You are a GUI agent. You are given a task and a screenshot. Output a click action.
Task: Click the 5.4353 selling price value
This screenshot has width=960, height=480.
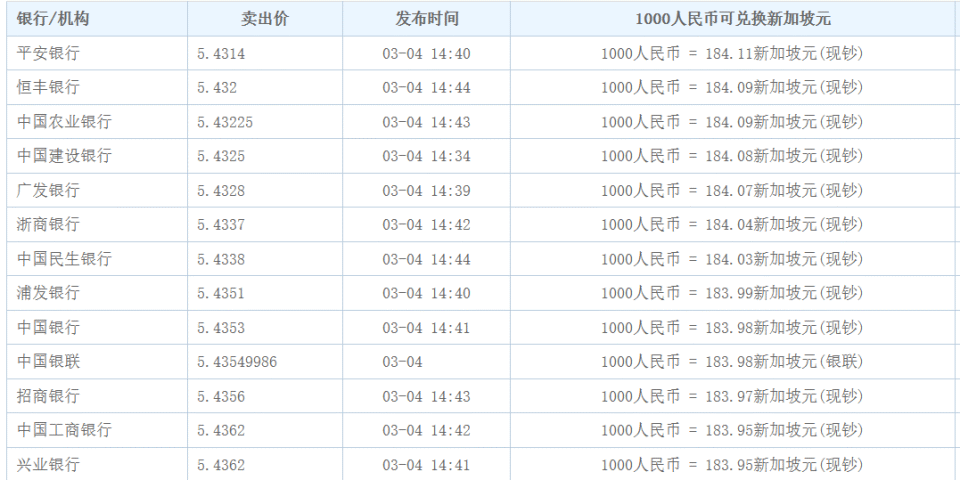[x=221, y=328]
